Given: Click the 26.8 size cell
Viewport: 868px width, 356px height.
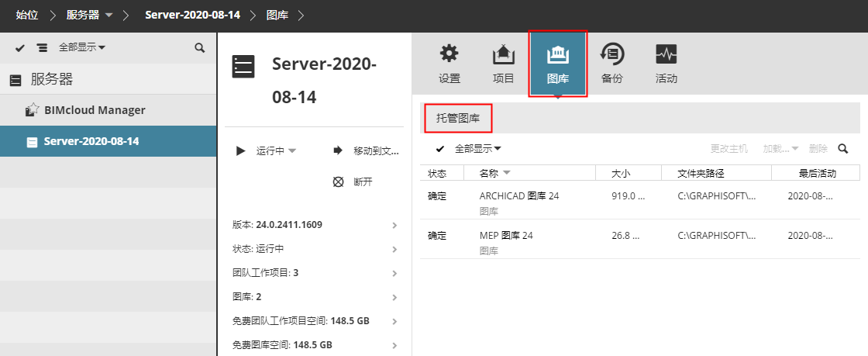Looking at the screenshot, I should click(x=625, y=235).
